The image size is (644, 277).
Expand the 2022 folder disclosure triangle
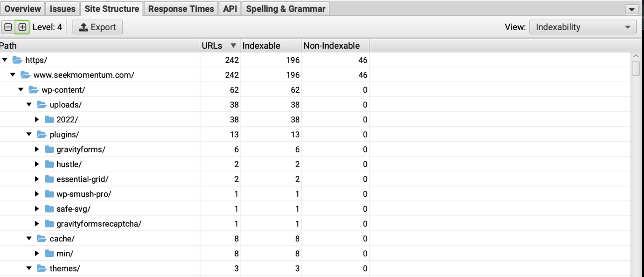click(x=37, y=119)
